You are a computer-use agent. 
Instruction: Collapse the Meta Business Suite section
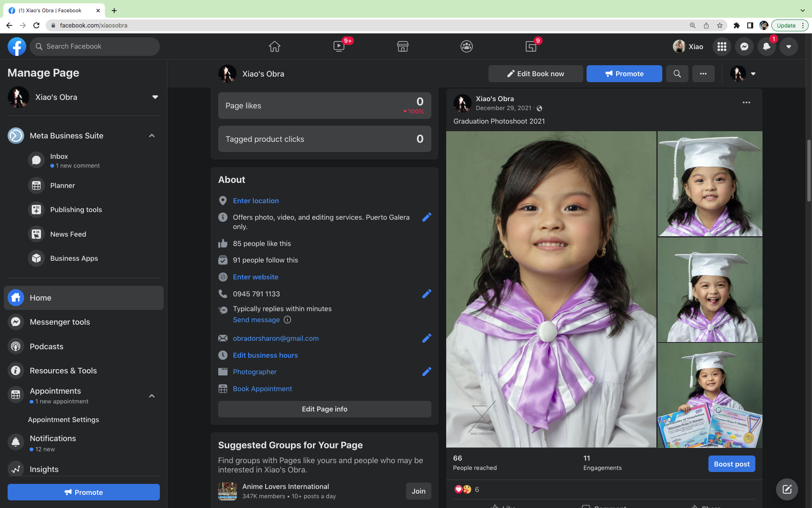pos(152,136)
